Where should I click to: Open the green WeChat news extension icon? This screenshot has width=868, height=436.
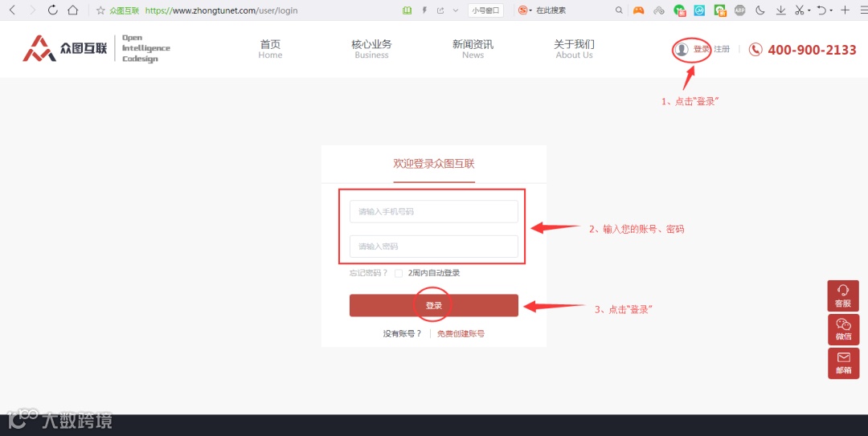pyautogui.click(x=719, y=10)
